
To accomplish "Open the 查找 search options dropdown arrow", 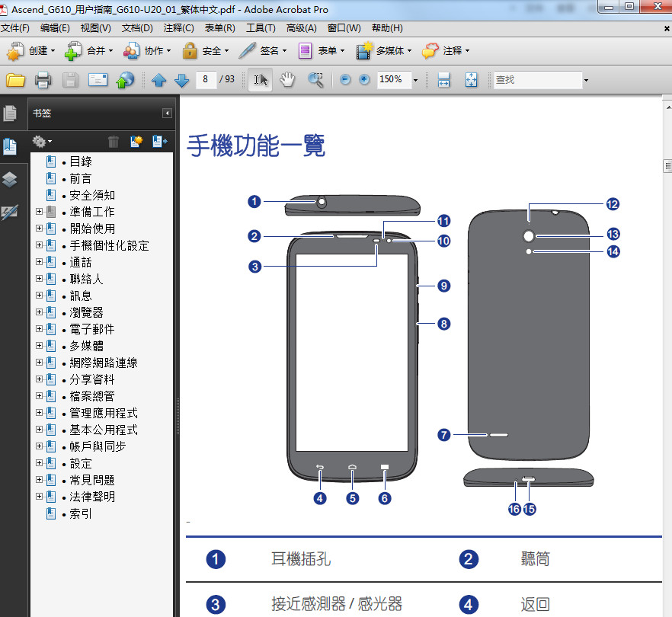I will (586, 80).
